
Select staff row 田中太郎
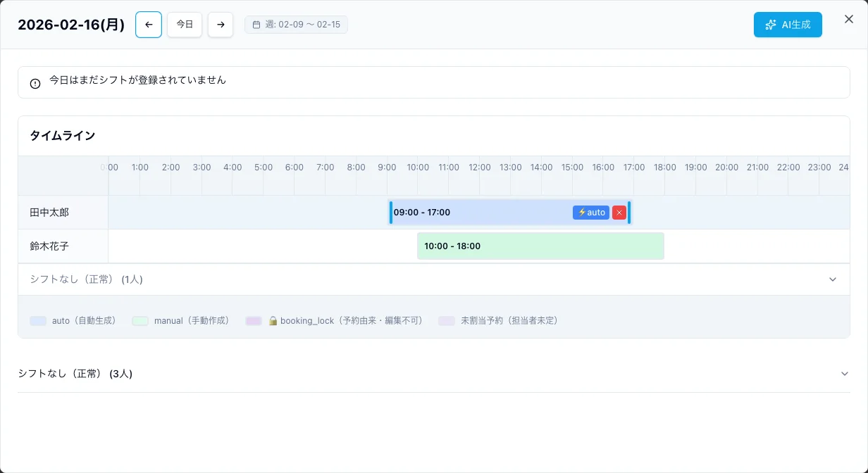point(49,213)
